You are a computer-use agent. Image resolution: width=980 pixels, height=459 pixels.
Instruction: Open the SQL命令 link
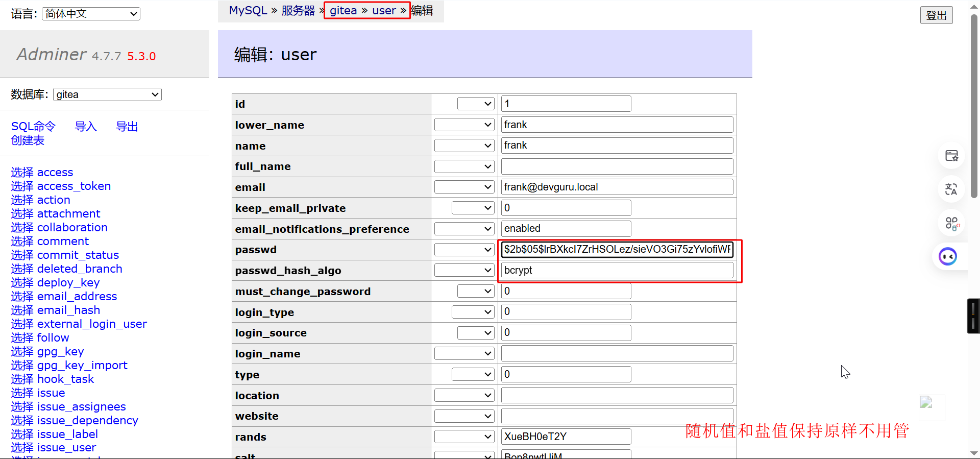point(33,127)
